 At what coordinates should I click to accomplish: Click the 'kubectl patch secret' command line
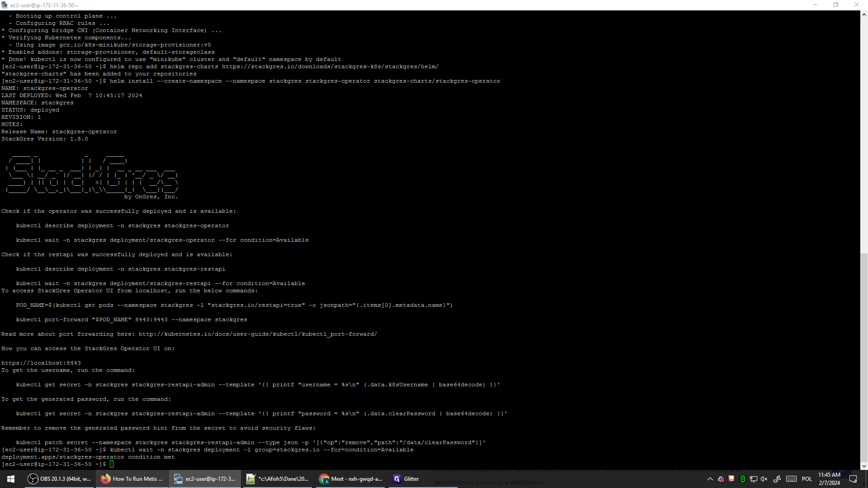click(x=251, y=442)
